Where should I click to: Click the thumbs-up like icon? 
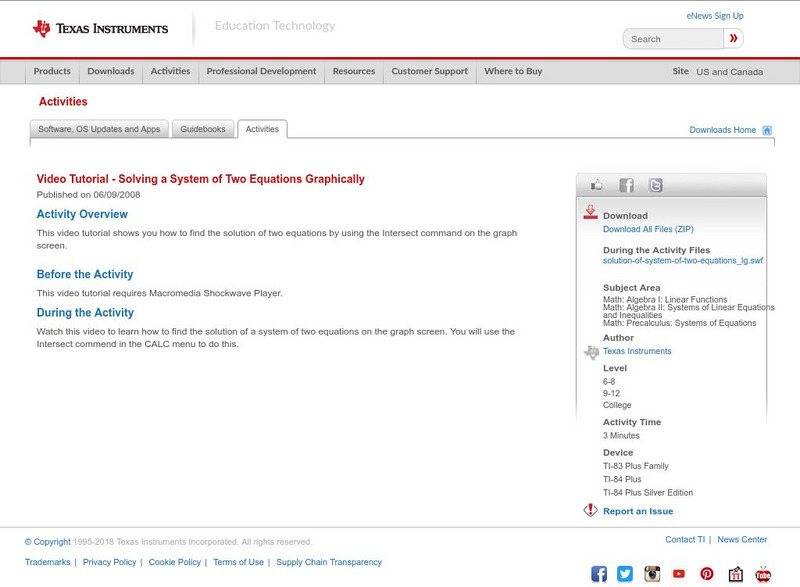596,185
